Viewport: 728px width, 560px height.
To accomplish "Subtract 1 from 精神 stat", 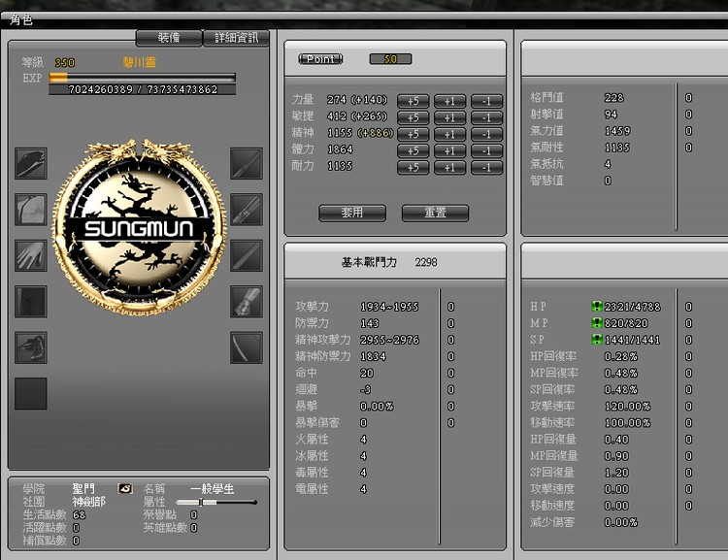I will coord(486,134).
